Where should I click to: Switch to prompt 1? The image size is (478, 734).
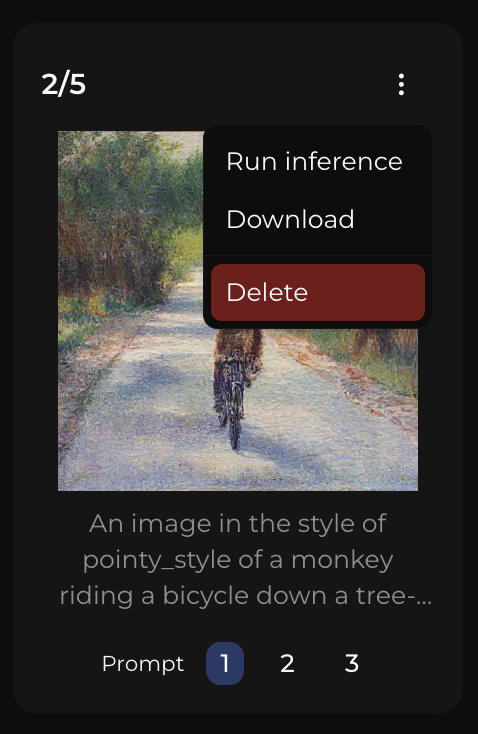point(225,663)
